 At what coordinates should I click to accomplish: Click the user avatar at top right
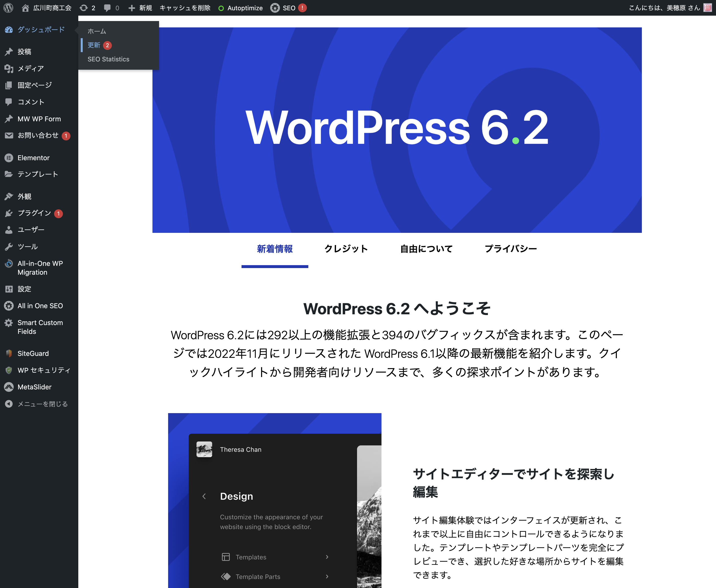click(707, 8)
